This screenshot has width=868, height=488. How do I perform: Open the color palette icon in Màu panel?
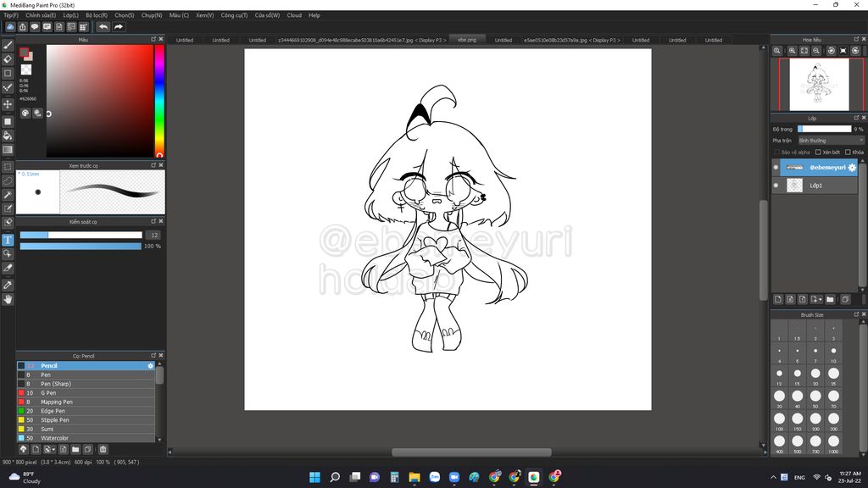(x=25, y=113)
